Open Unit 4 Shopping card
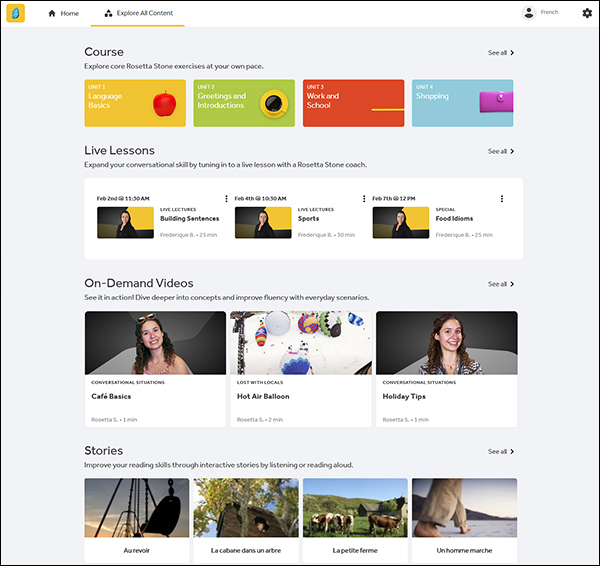Screen dimensions: 600x566 pos(462,103)
